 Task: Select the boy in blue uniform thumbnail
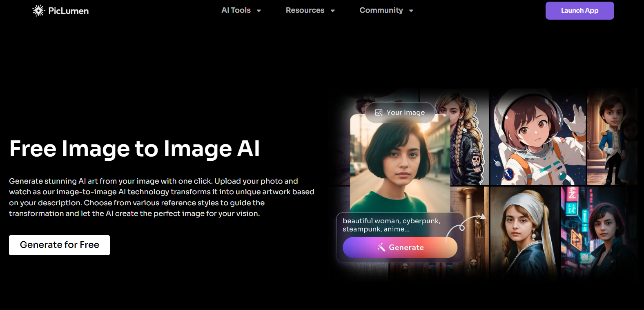coord(612,137)
